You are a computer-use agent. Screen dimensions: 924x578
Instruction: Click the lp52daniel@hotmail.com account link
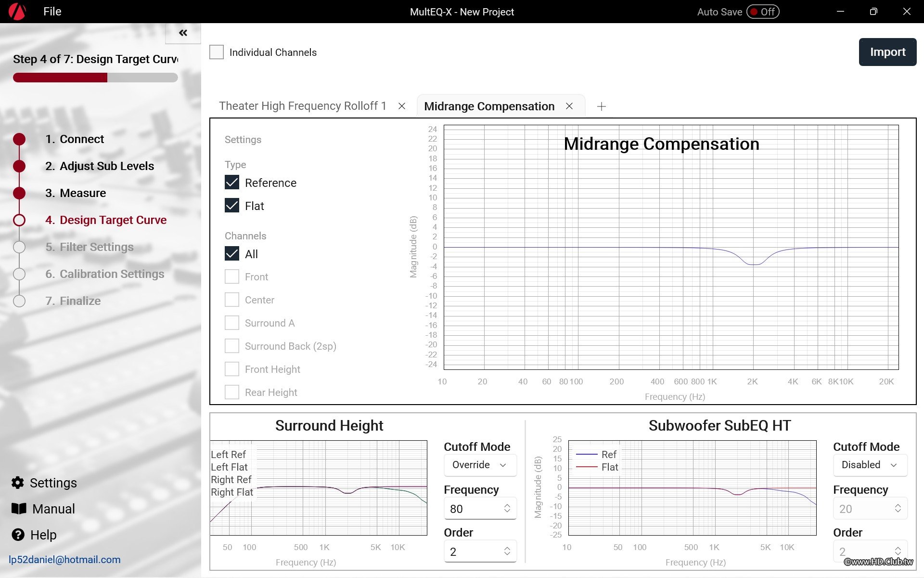point(64,560)
